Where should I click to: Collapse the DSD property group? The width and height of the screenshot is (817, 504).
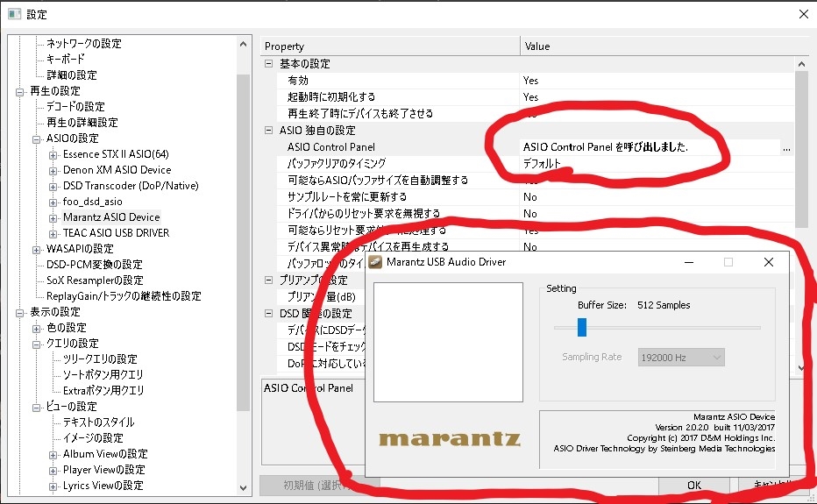coord(269,314)
